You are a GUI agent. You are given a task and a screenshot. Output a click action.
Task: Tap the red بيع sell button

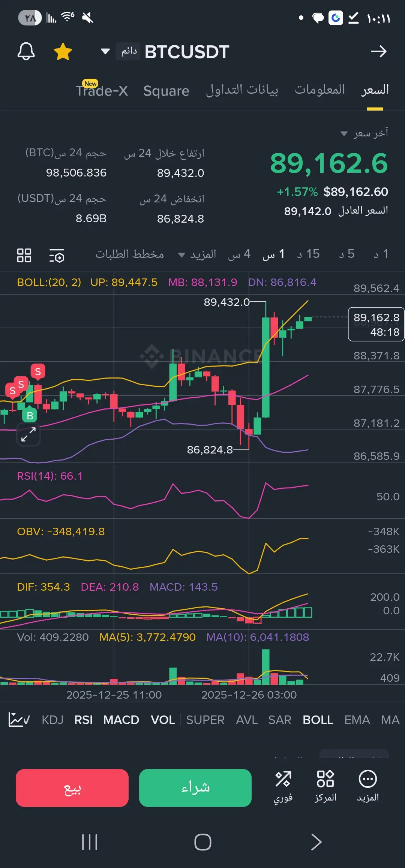pyautogui.click(x=72, y=788)
